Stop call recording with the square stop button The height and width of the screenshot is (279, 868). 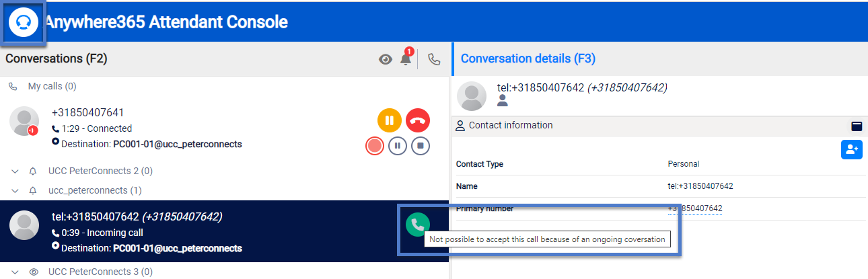421,145
